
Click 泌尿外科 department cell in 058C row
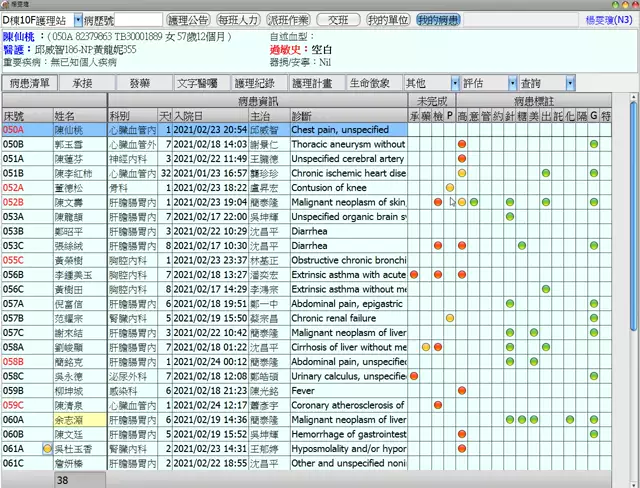click(x=133, y=376)
